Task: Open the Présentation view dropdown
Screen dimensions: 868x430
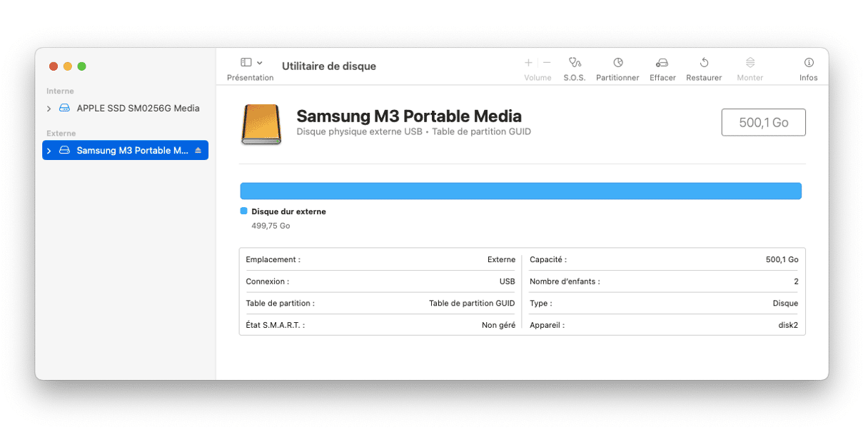Action: (x=251, y=63)
